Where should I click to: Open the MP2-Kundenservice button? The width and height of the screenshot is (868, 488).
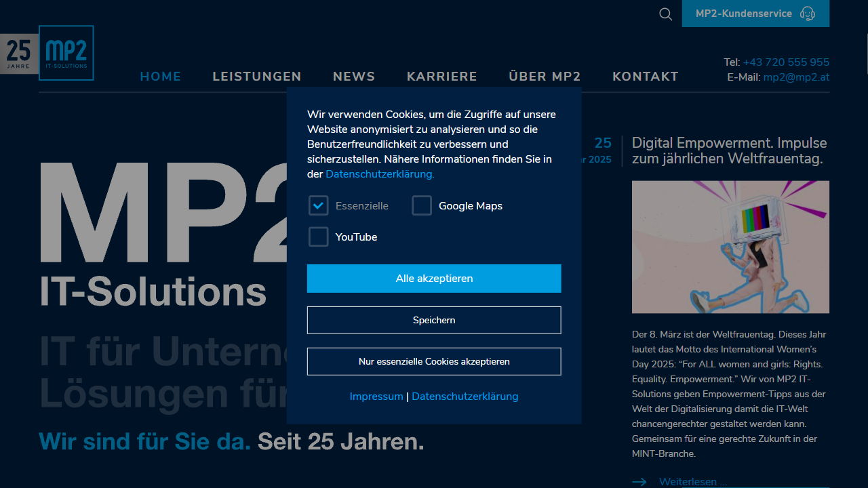(x=755, y=14)
